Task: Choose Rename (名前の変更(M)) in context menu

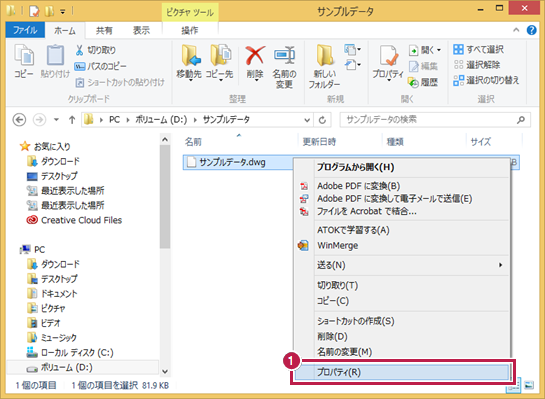Action: point(402,352)
